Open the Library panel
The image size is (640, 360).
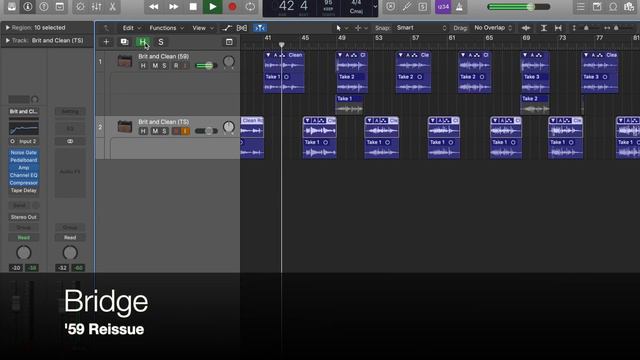[x=11, y=7]
